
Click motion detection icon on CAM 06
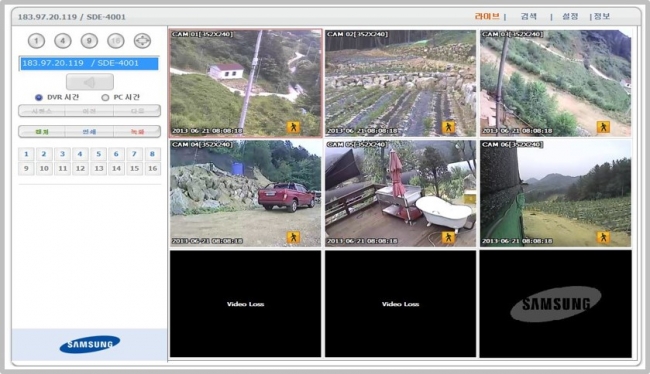(x=604, y=237)
